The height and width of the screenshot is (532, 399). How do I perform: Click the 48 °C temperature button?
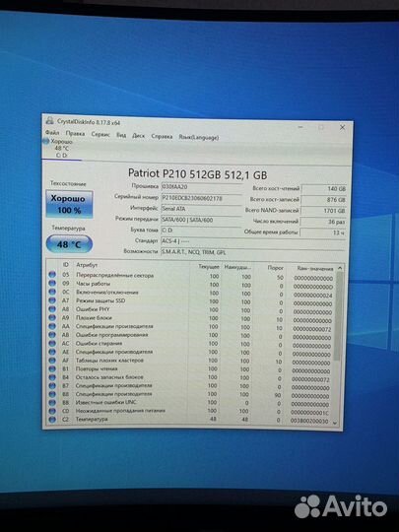69,244
